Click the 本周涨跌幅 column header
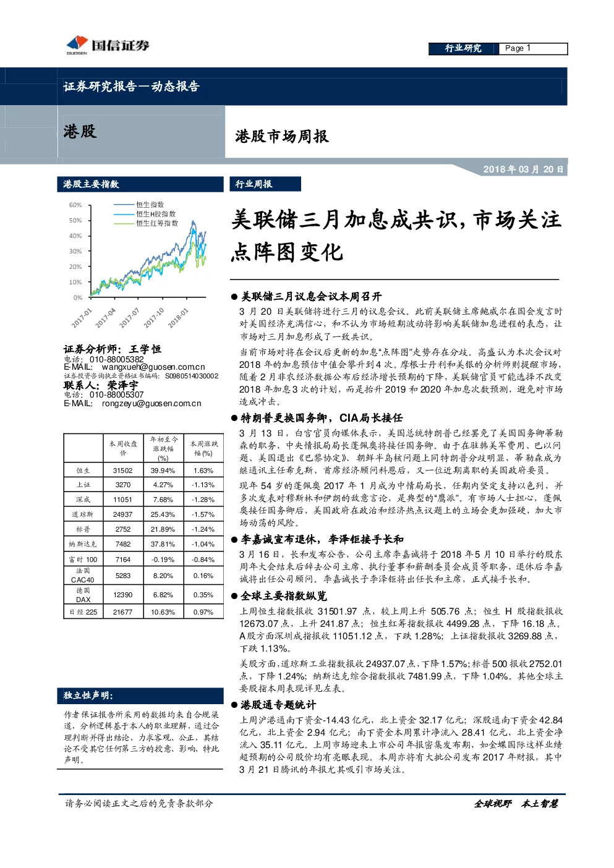Screen dimensions: 614x868 [x=203, y=448]
